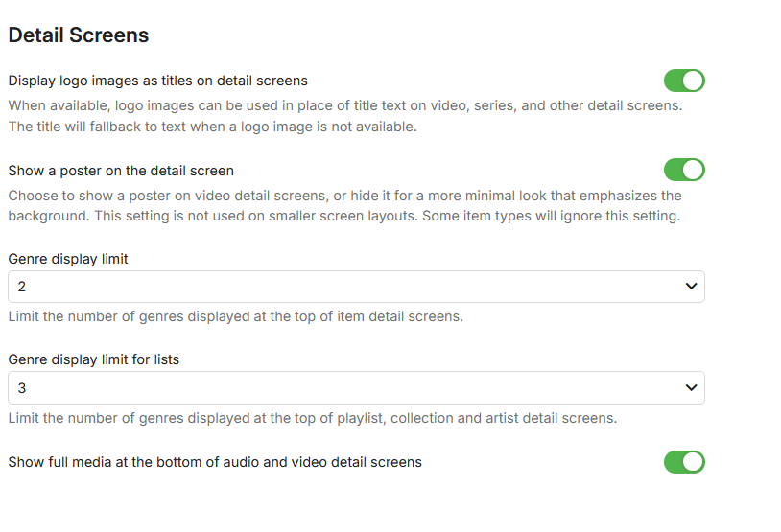The image size is (781, 532).
Task: Click the 'Genre display limit' label
Action: (68, 259)
